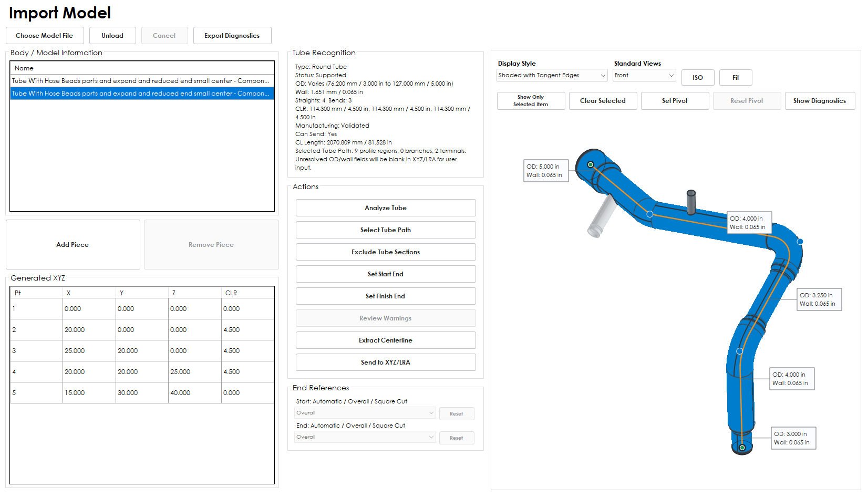The width and height of the screenshot is (868, 498).
Task: Select the green end point marker at tube bottom
Action: pyautogui.click(x=742, y=448)
